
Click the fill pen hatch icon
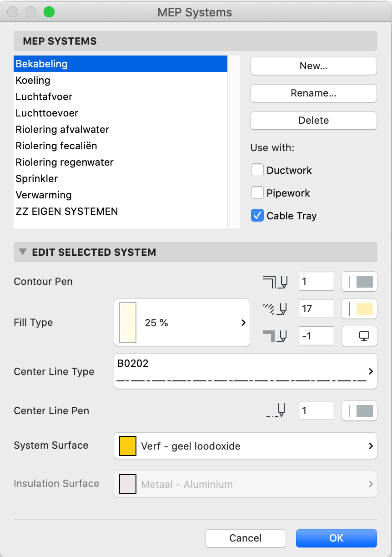click(275, 309)
